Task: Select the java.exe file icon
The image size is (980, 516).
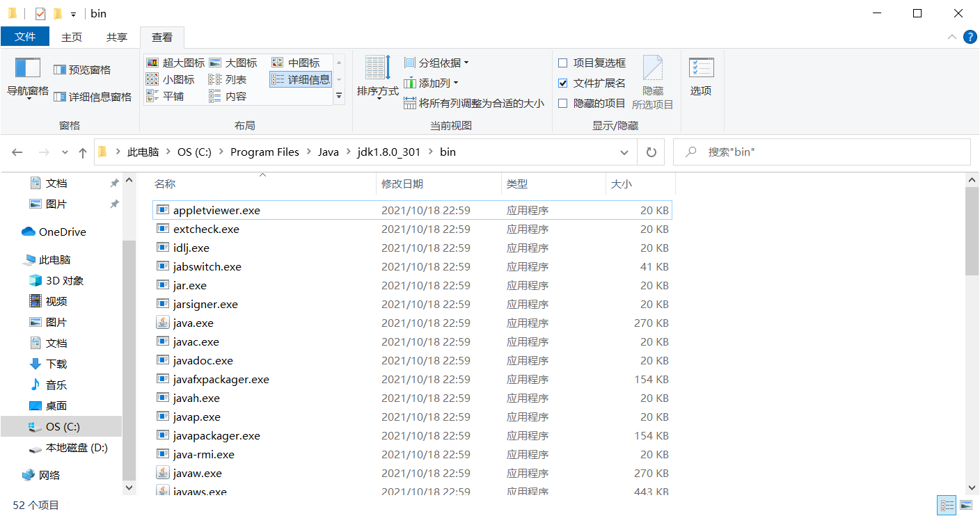Action: pos(163,323)
